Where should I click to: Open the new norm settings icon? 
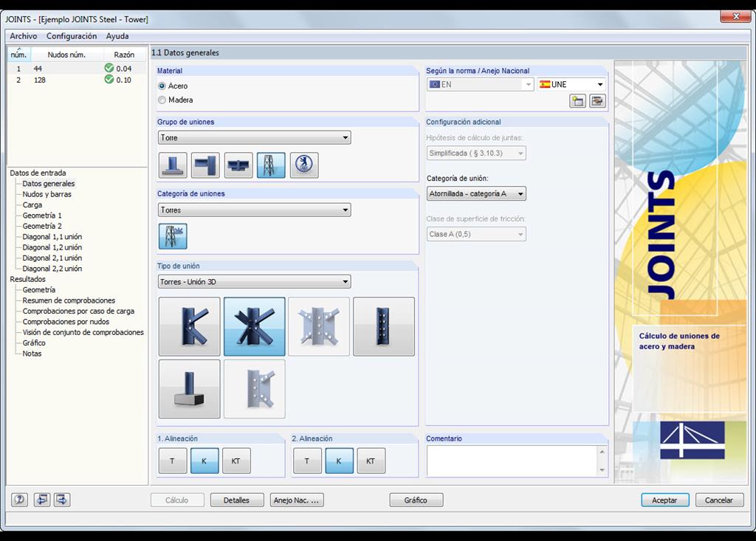pos(577,101)
